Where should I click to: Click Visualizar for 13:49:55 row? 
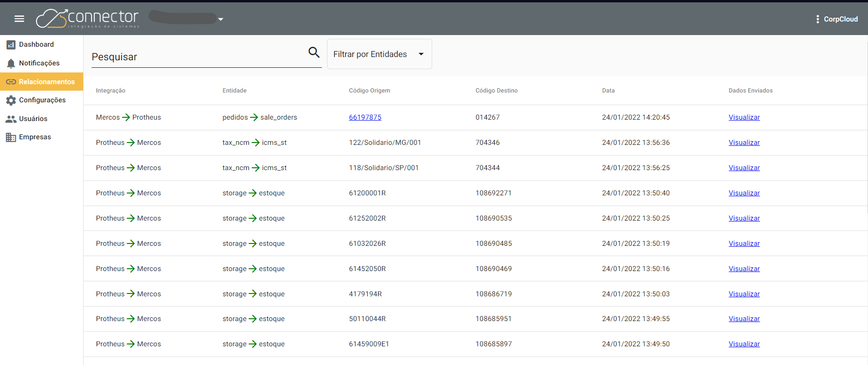point(744,319)
